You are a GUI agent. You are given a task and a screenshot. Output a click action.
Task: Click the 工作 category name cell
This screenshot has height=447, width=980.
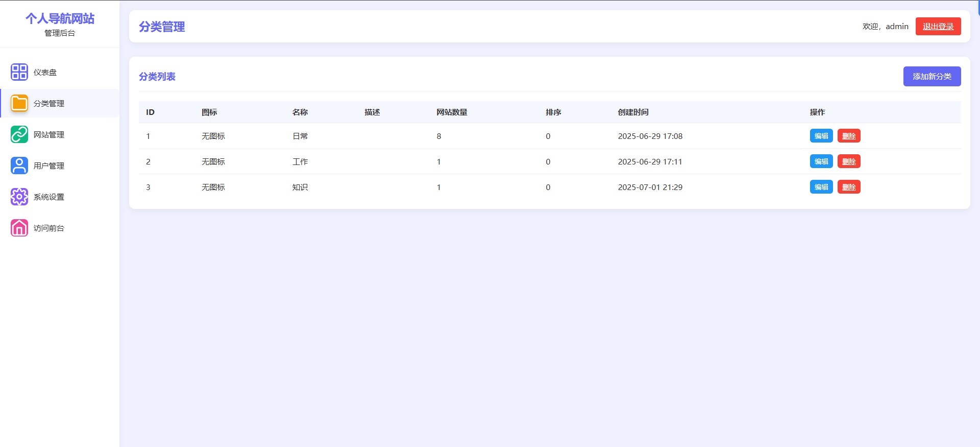click(x=300, y=162)
